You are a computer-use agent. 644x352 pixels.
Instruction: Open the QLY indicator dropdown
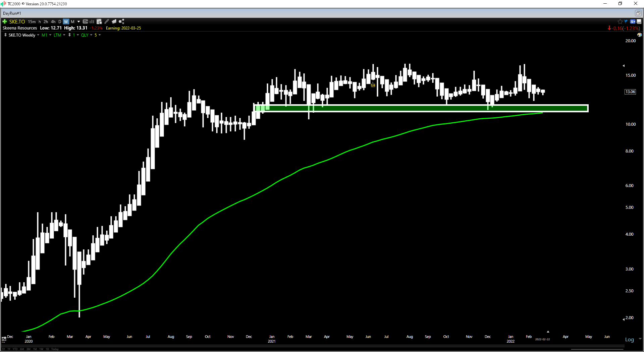[x=91, y=35]
